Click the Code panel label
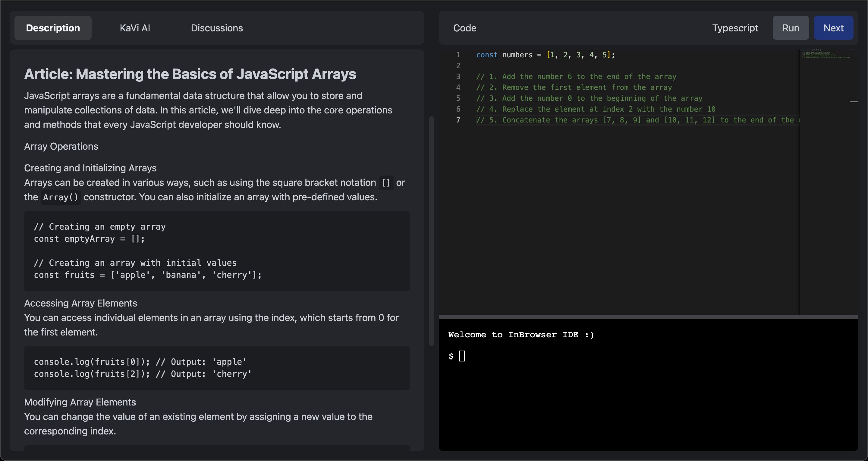The image size is (868, 461). [464, 28]
